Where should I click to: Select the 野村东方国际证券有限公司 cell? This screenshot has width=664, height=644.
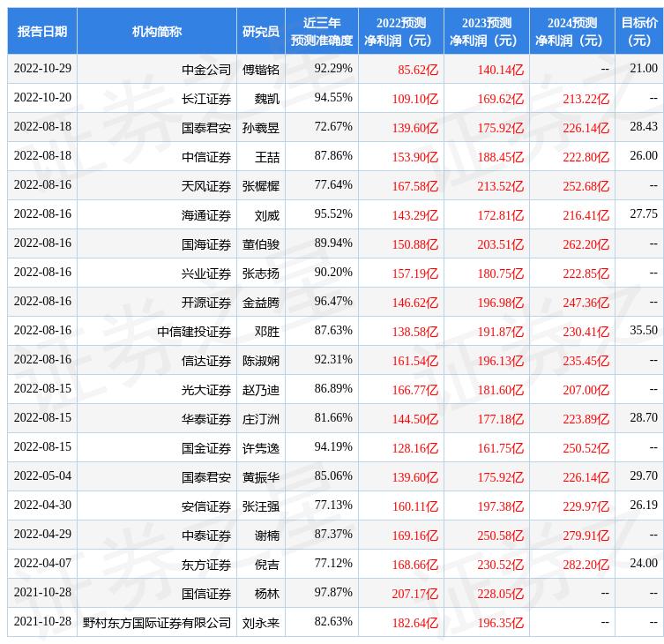[x=157, y=623]
